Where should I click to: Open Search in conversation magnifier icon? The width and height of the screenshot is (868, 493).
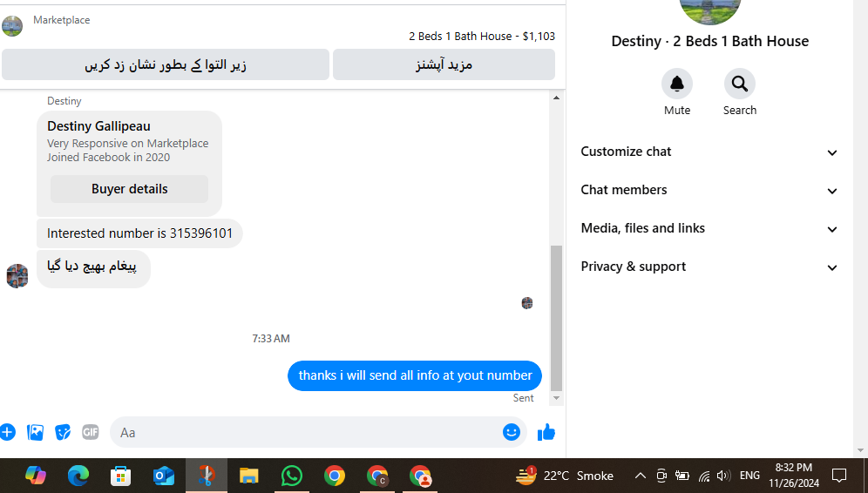(740, 84)
